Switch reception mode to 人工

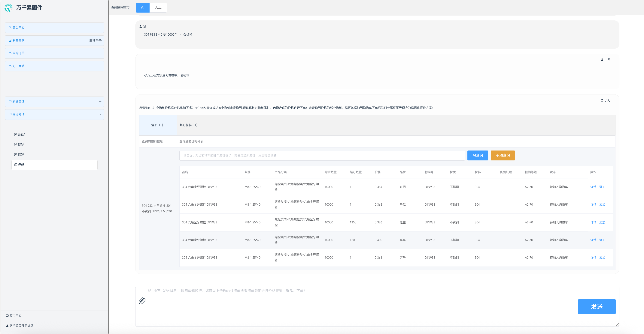158,7
